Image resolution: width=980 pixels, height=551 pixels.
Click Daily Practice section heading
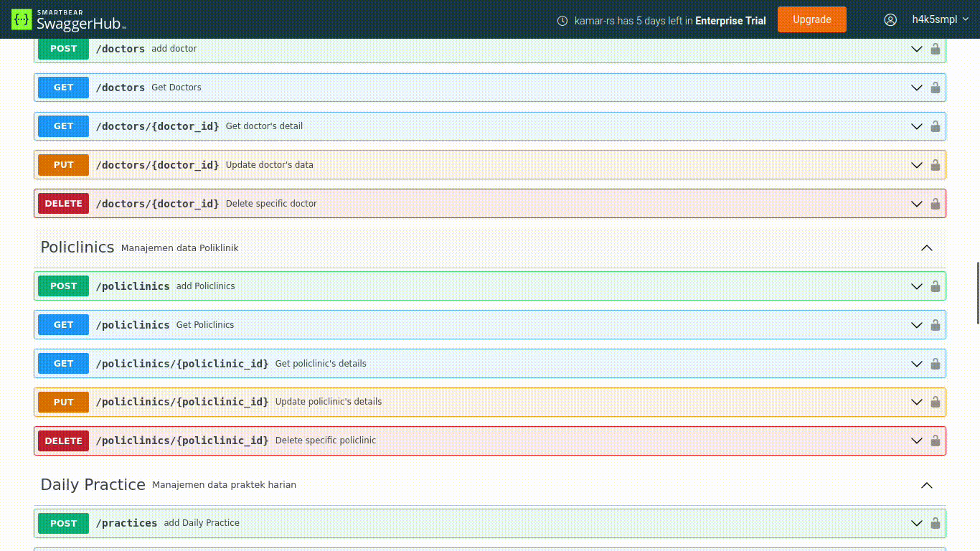tap(93, 484)
